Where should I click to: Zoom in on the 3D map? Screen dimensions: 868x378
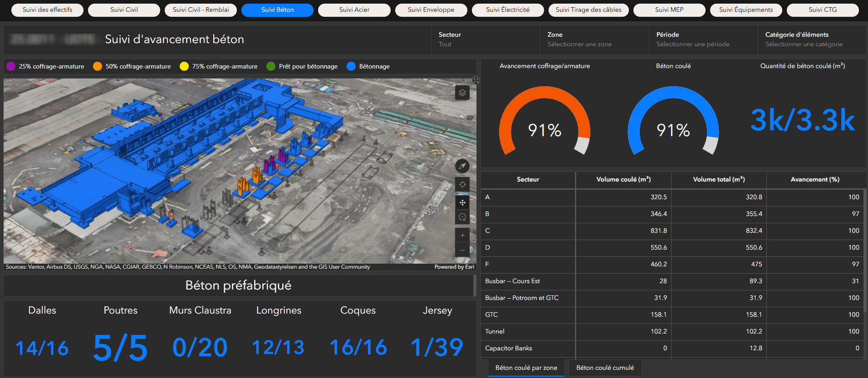[462, 235]
